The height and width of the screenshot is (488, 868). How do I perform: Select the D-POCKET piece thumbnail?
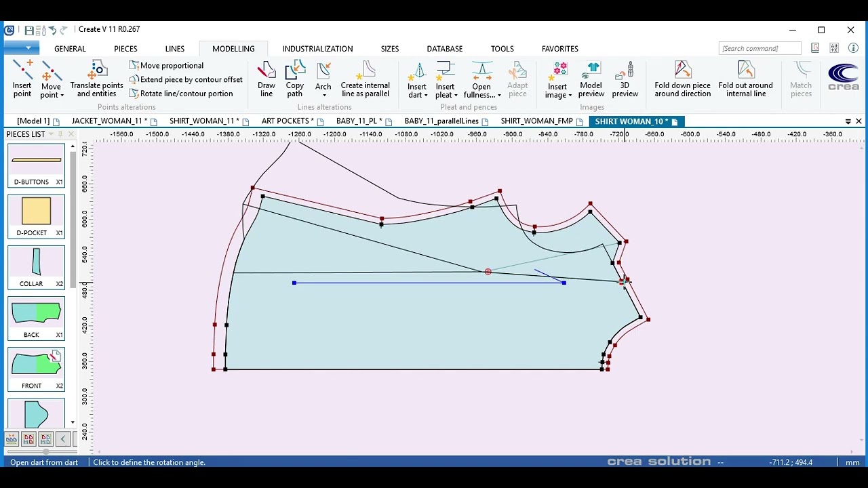tap(37, 217)
